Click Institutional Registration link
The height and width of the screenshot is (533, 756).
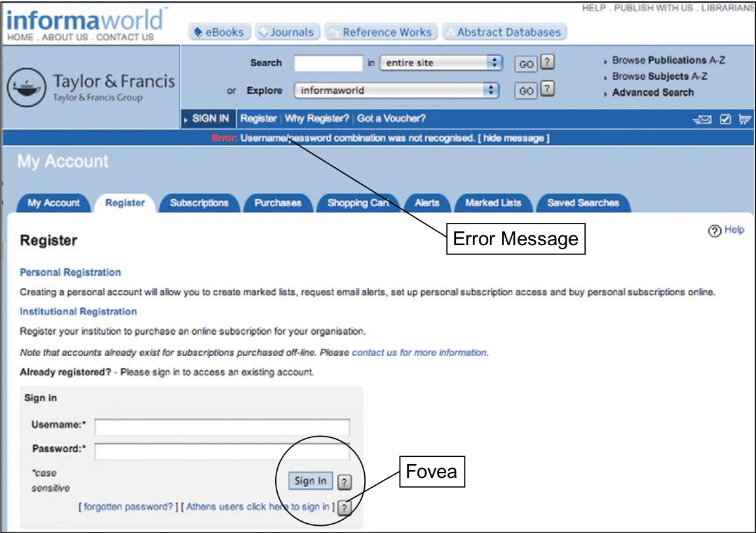click(x=78, y=311)
